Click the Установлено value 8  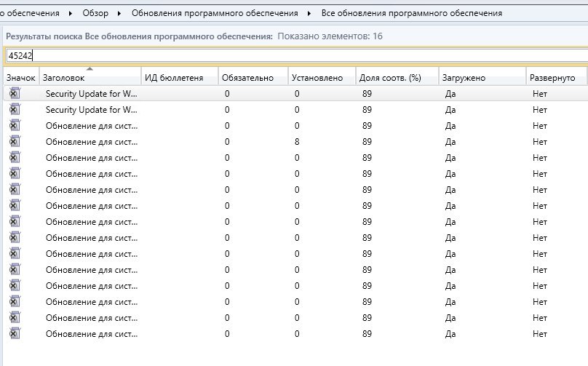pyautogui.click(x=297, y=142)
